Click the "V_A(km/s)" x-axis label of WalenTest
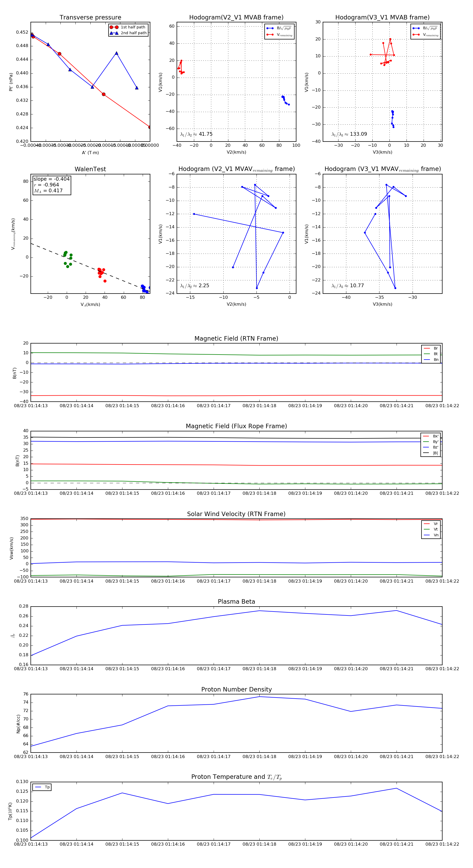473x868 pixels. point(90,305)
